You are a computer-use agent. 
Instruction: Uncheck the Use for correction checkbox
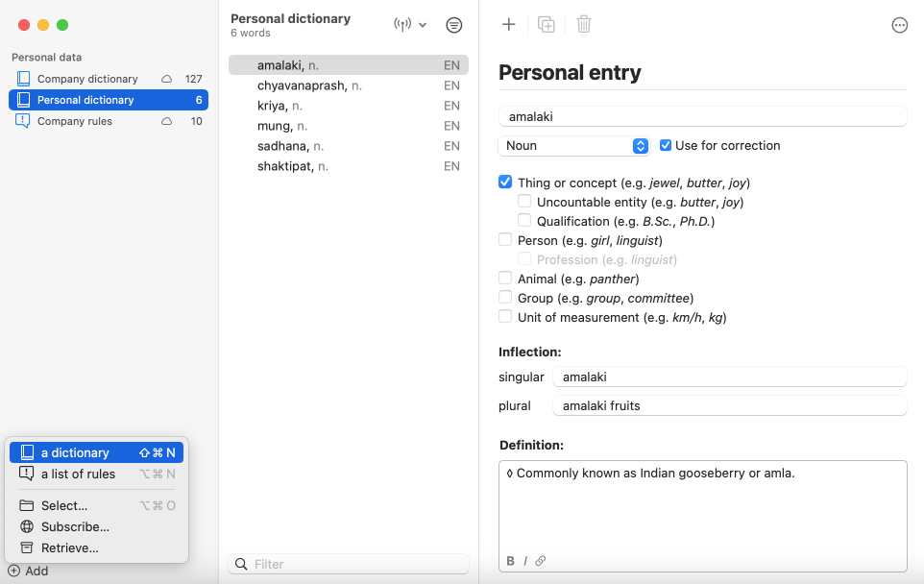[x=666, y=145]
